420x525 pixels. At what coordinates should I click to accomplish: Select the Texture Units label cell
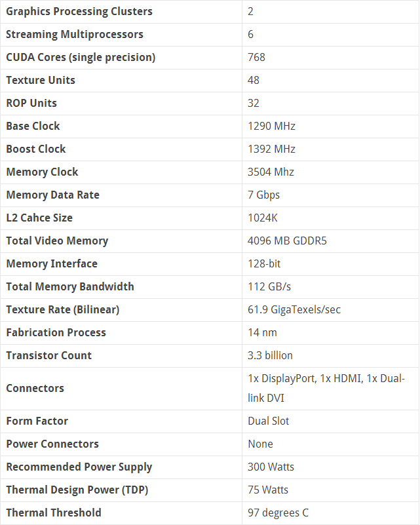tap(41, 80)
